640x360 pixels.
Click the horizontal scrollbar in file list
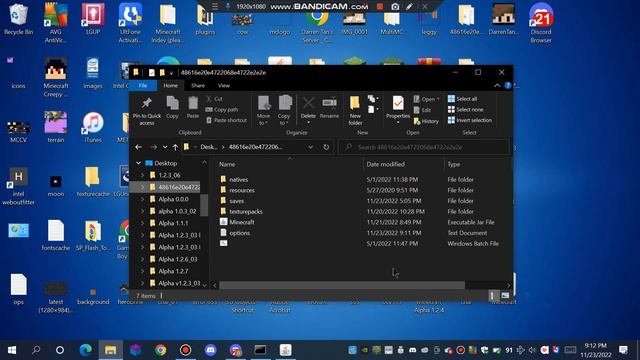point(342,285)
